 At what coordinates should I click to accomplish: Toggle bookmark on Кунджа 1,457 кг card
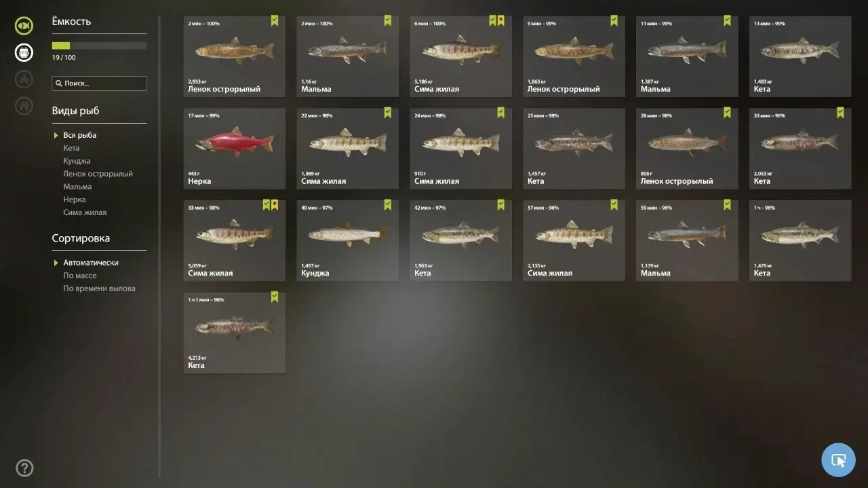click(387, 205)
